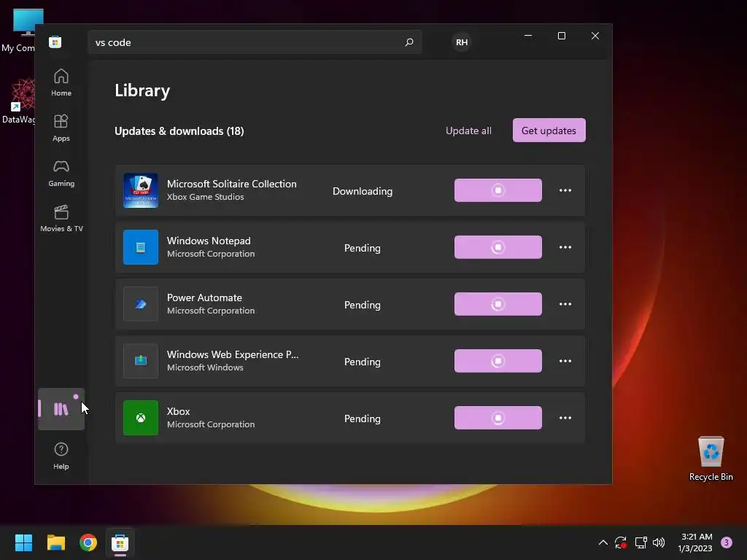The width and height of the screenshot is (747, 560).
Task: Open the clock showing 3:21 AM
Action: coord(695,542)
